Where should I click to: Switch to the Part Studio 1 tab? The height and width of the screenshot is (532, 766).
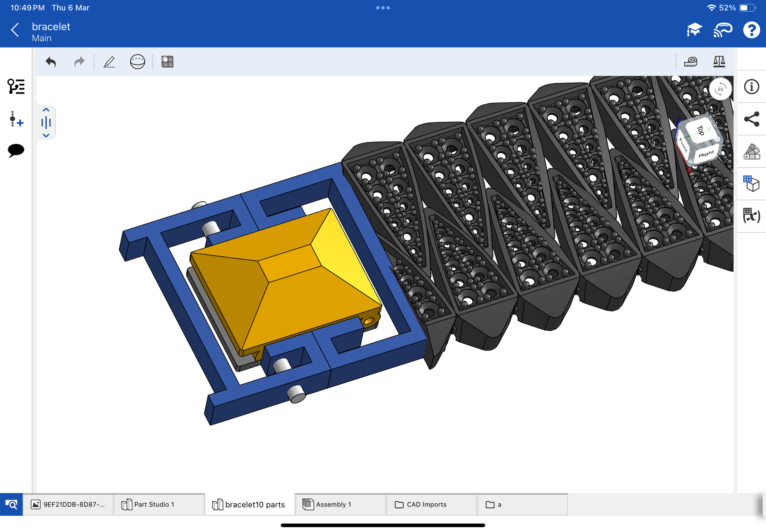click(154, 504)
